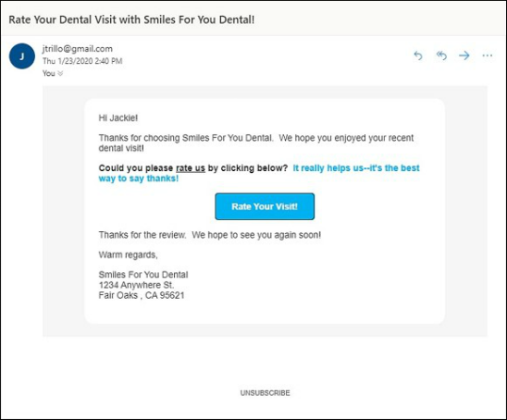
Task: Click the Reply arrow icon
Action: [418, 56]
